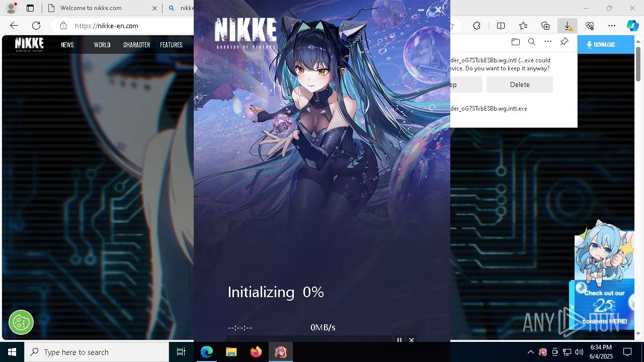The image size is (644, 362).
Task: Open Favorites list
Action: pyautogui.click(x=523, y=26)
